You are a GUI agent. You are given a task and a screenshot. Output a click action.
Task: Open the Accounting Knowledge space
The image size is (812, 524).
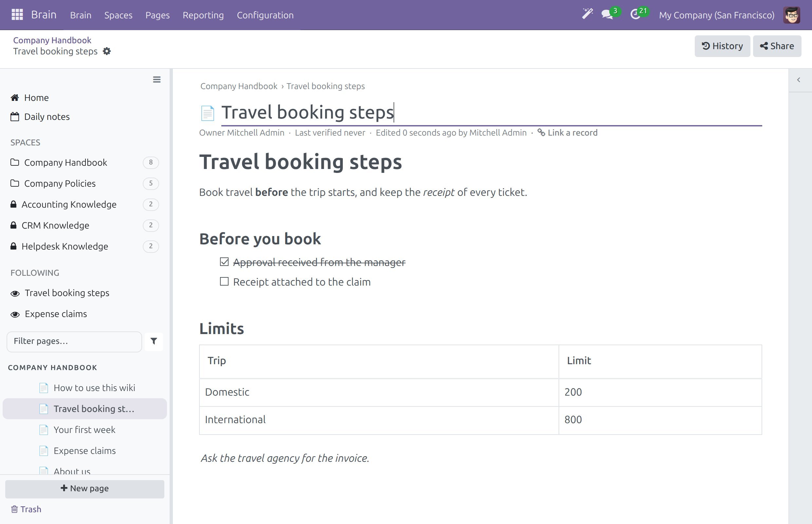pos(85,204)
